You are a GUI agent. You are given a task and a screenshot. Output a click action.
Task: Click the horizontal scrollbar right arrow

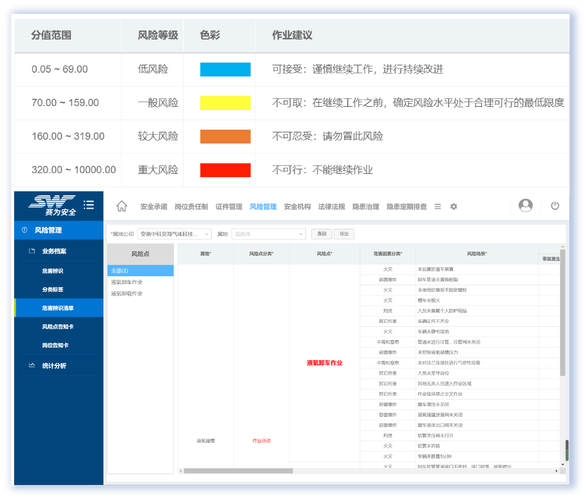[x=556, y=471]
